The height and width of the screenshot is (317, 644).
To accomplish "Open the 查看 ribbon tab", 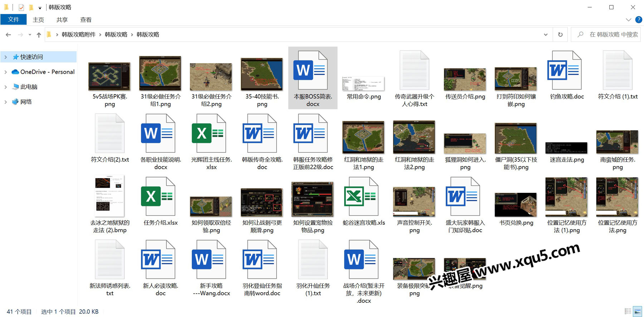I will pos(86,20).
